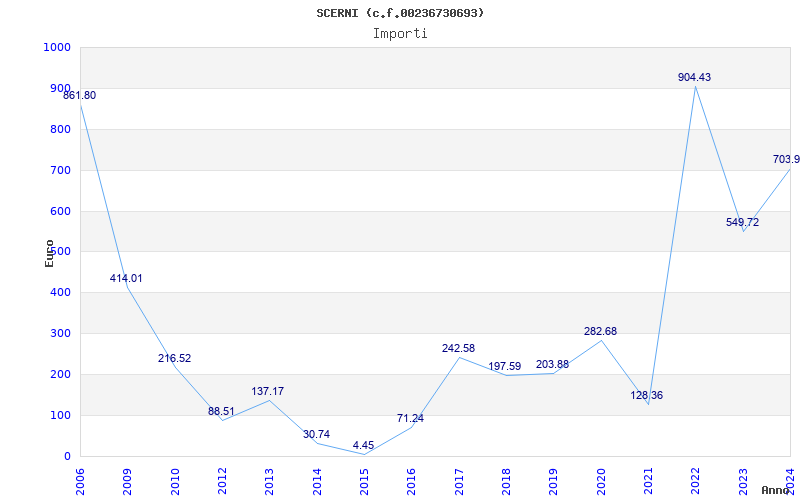The height and width of the screenshot is (500, 800).
Task: Click the 0 y-axis tick label
Action: (67, 457)
